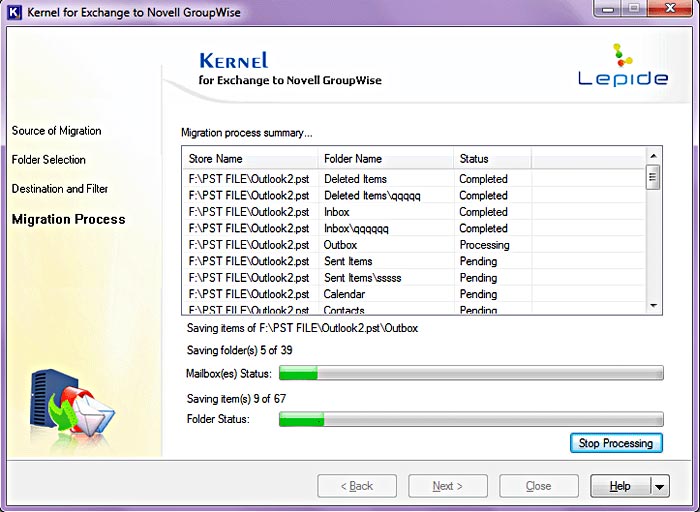Image resolution: width=700 pixels, height=512 pixels.
Task: Click the Completed status of Inbox
Action: 483,212
